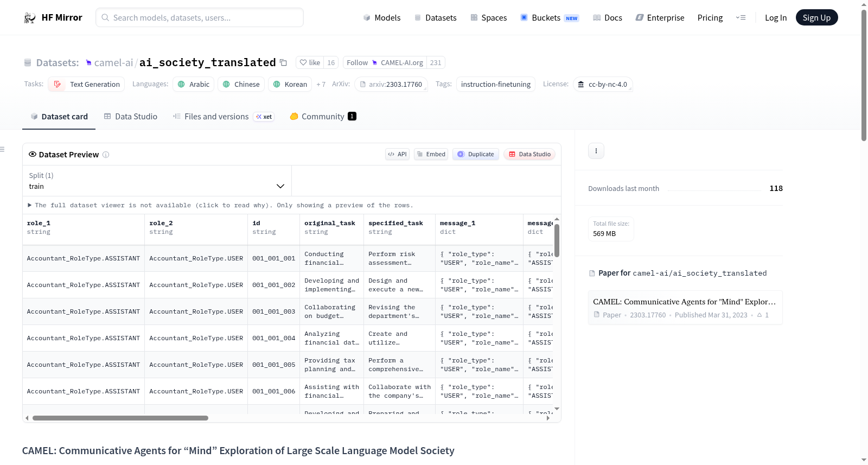Click the table scroll-down arrow

coord(557,409)
